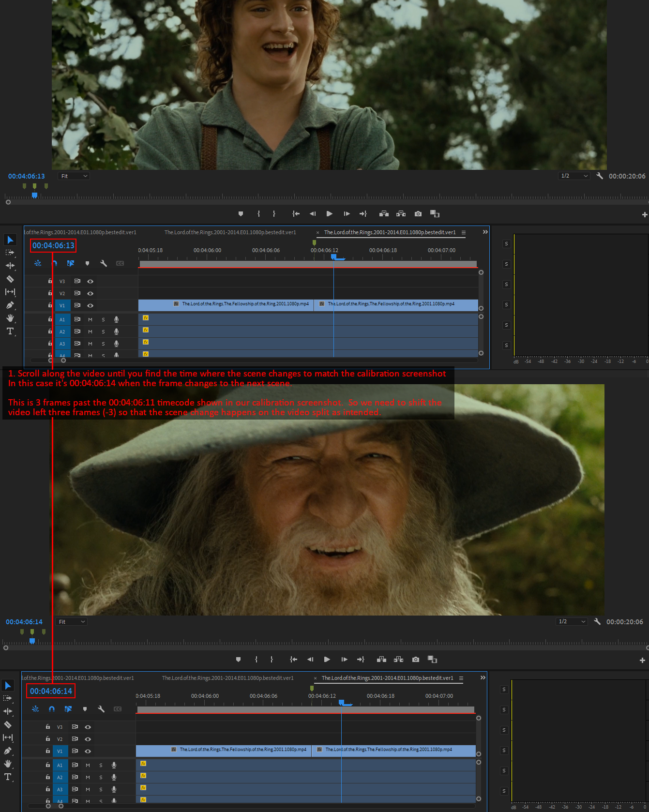
Task: Solo track A2 in the 00:04:06:13 timeline
Action: (103, 331)
